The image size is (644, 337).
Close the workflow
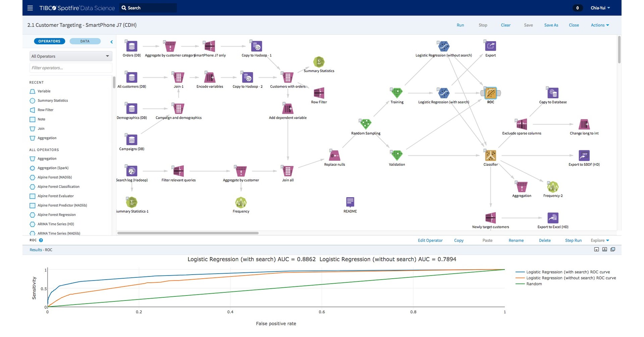point(574,25)
